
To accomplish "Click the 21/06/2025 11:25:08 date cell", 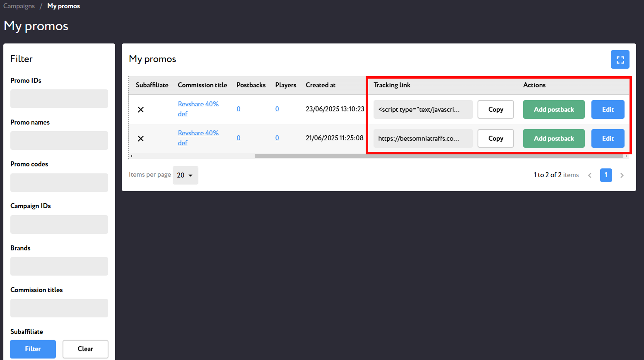I will pyautogui.click(x=335, y=138).
